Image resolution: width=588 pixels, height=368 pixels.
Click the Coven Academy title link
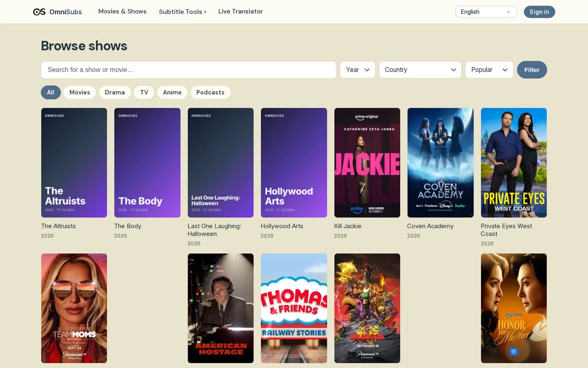pos(430,226)
